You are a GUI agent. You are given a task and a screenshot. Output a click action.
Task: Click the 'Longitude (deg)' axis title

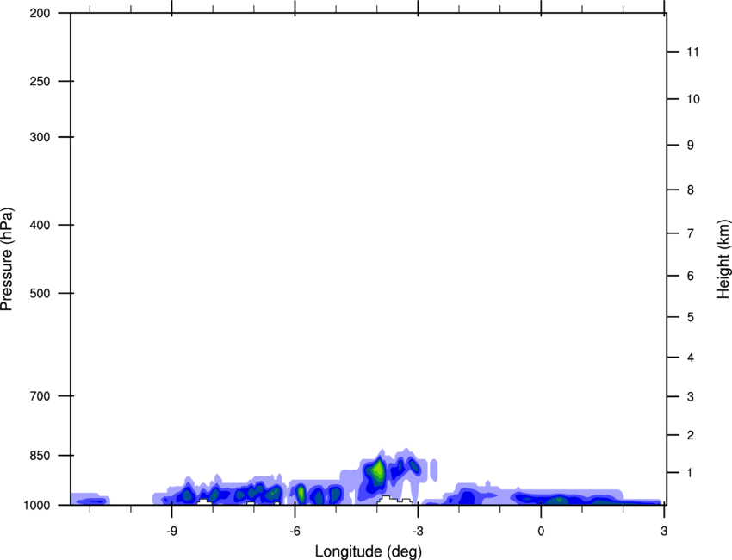coord(369,551)
